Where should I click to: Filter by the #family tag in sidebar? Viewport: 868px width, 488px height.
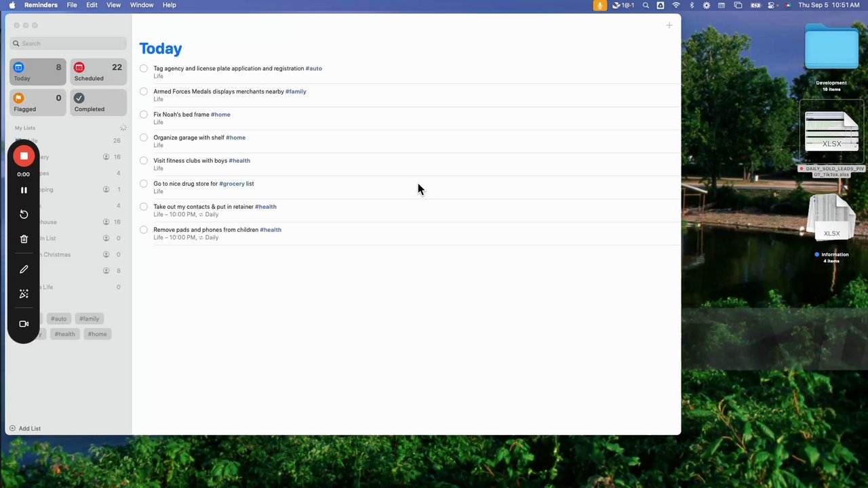89,319
